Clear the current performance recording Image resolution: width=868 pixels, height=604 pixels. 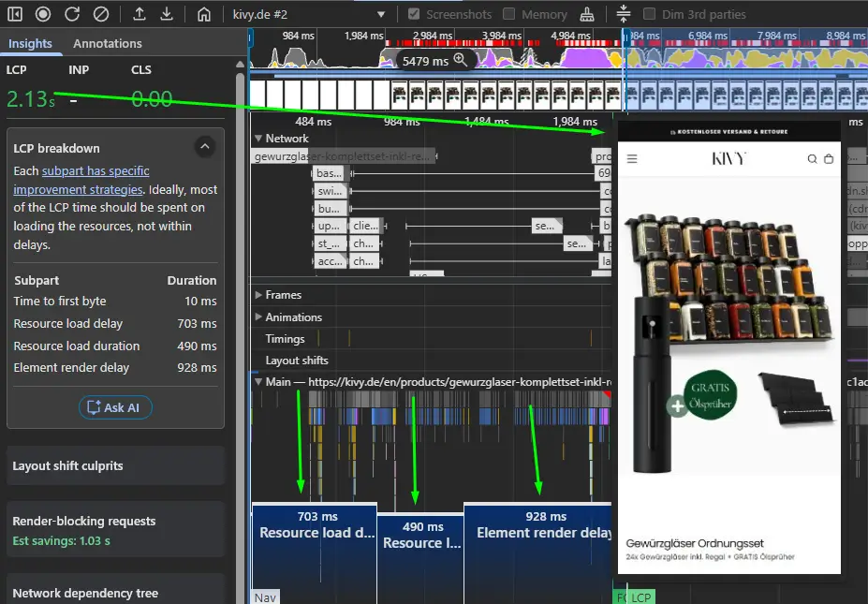[x=101, y=14]
